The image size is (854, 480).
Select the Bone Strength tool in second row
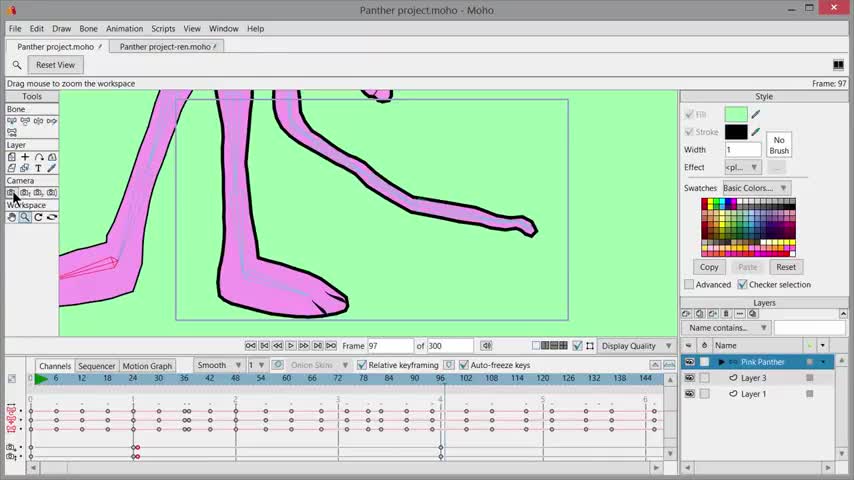coord(11,132)
